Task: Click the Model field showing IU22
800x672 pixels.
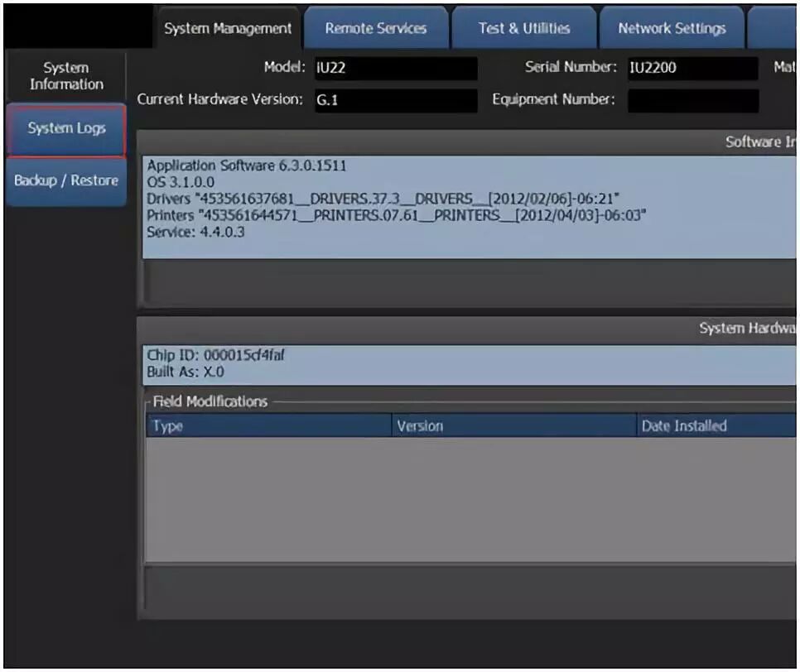Action: pos(396,68)
